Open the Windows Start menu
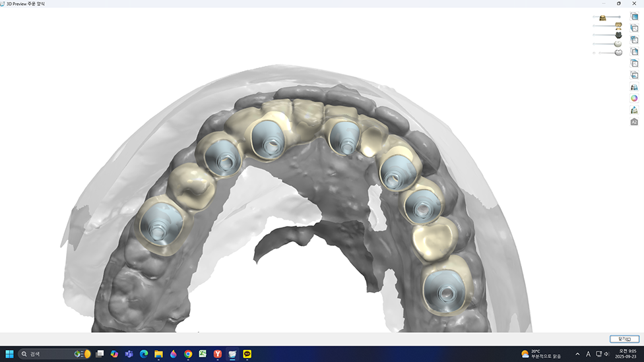The width and height of the screenshot is (644, 362). 9,354
